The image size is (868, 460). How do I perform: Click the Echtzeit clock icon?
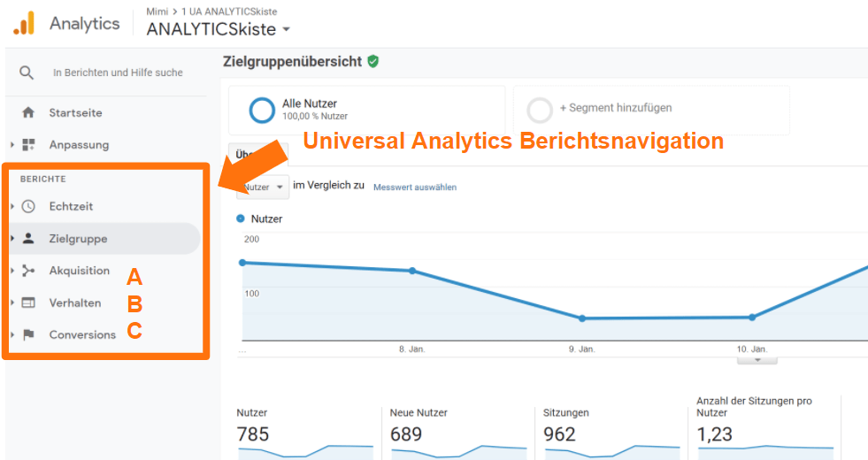pos(28,206)
